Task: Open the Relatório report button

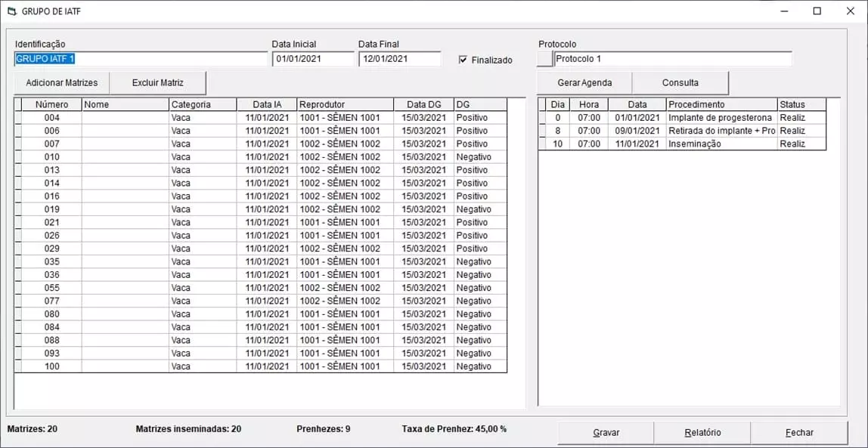Action: pyautogui.click(x=702, y=432)
